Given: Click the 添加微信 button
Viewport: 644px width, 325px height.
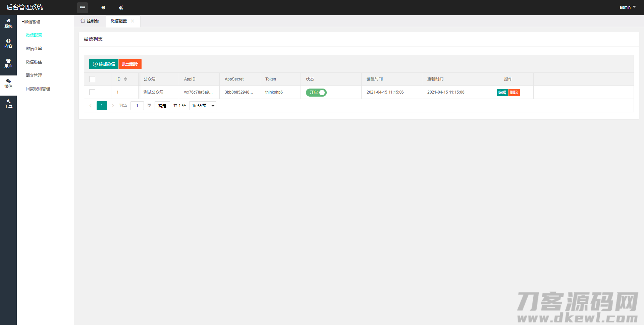Looking at the screenshot, I should tap(104, 64).
